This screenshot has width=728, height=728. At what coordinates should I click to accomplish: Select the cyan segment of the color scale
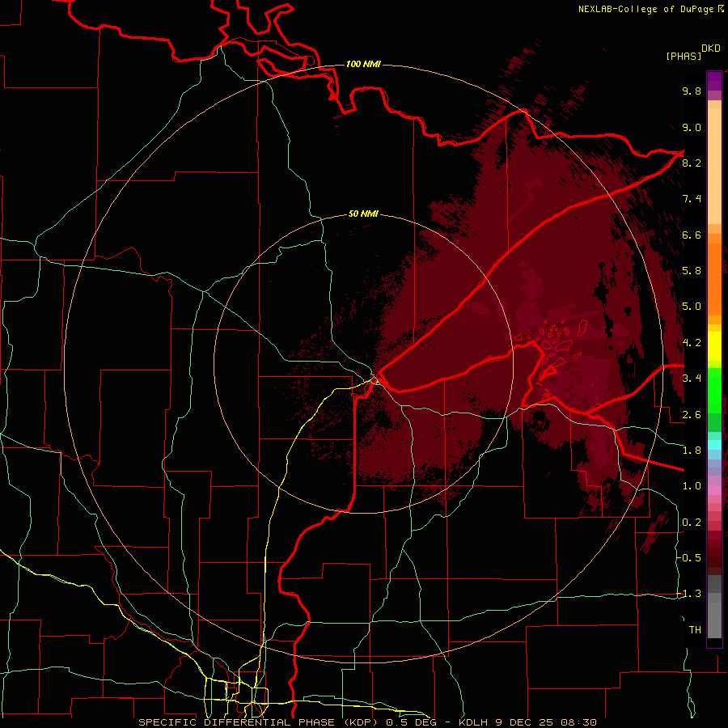[x=714, y=444]
